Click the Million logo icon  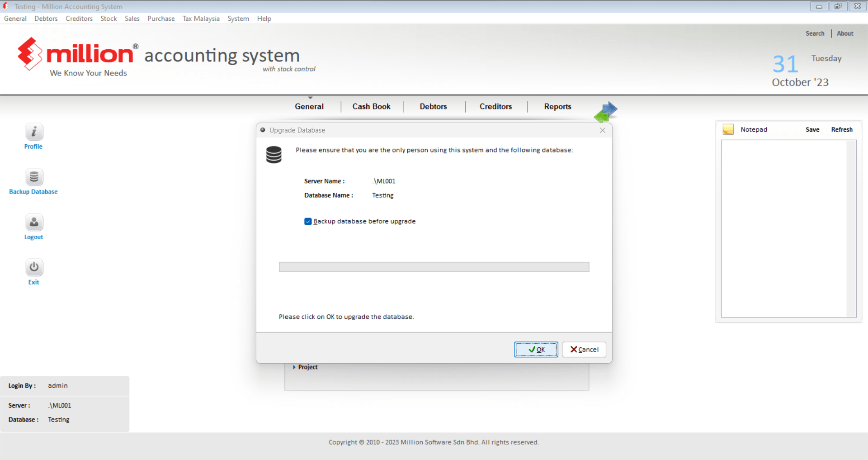pyautogui.click(x=30, y=54)
